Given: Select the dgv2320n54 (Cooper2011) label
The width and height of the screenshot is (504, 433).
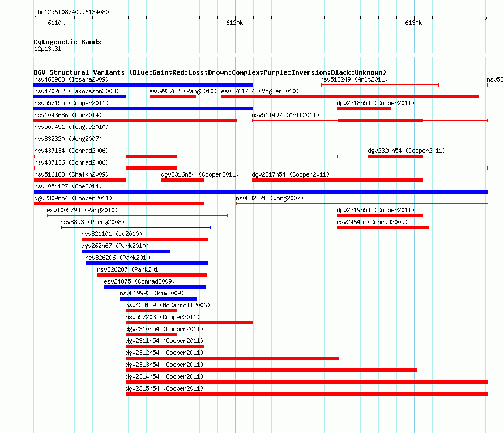Looking at the screenshot, I should click(x=407, y=151).
